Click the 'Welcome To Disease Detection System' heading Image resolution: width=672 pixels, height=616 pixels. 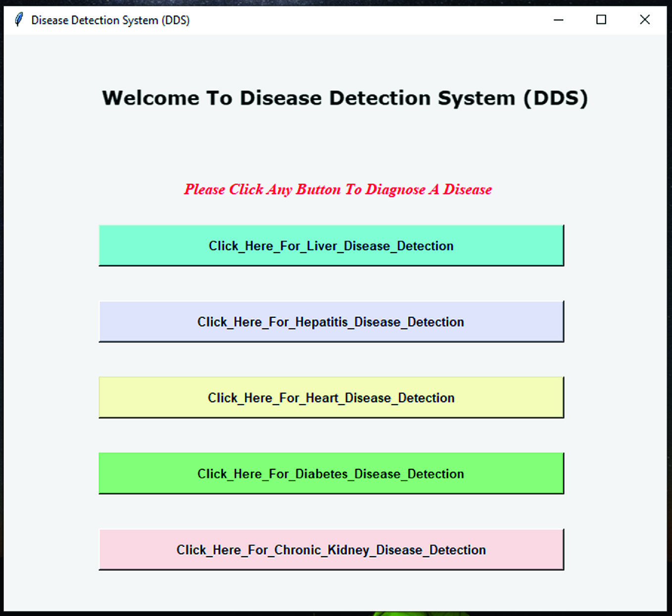click(345, 98)
